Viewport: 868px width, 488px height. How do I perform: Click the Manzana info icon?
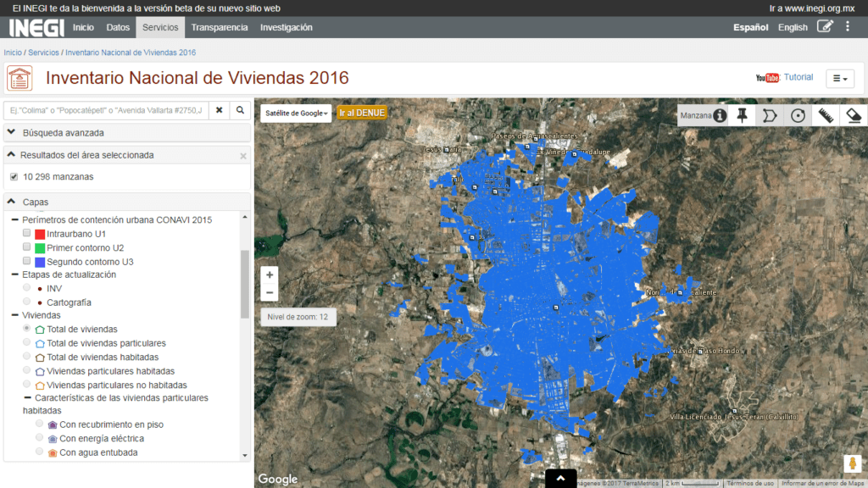pos(720,115)
